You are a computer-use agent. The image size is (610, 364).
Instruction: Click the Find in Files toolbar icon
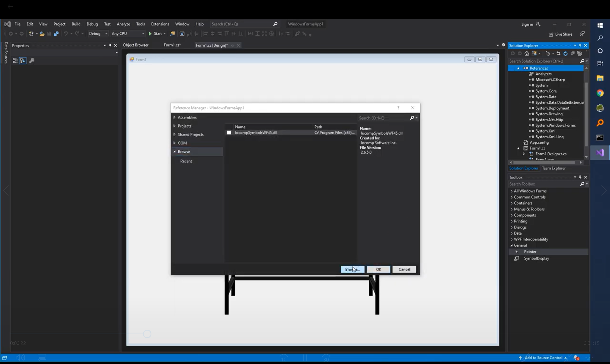coord(173,34)
